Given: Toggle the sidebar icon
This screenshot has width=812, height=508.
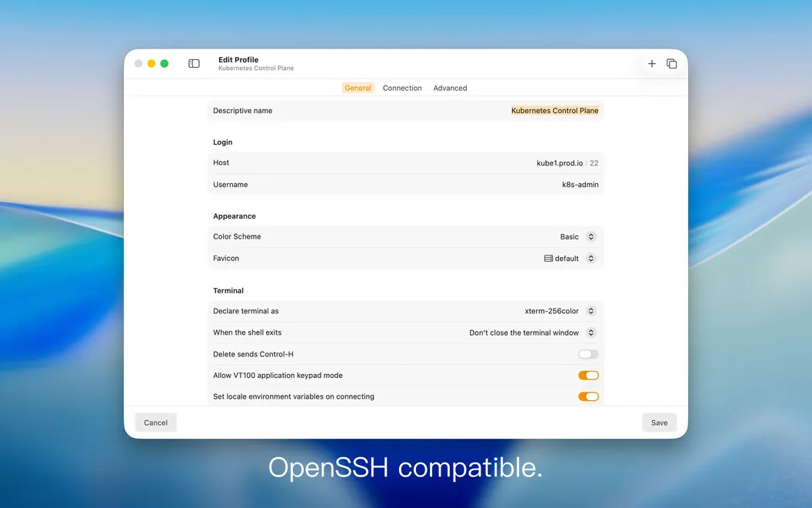Looking at the screenshot, I should pos(194,63).
